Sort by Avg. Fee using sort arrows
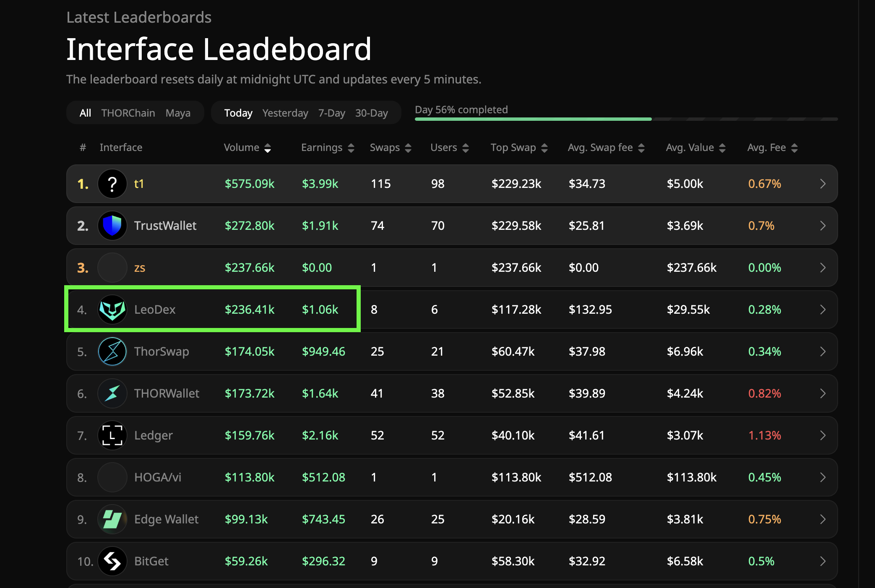This screenshot has width=875, height=588. click(794, 148)
